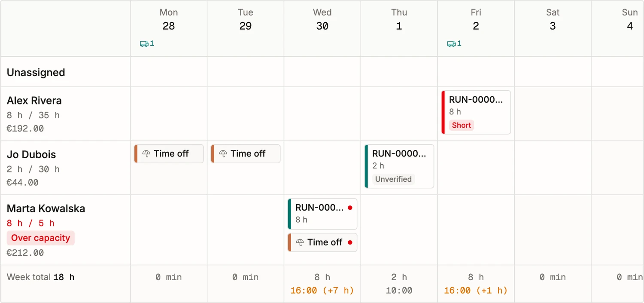Click the Short badge on Alex's run
Viewport: 644px width, 303px height.
pos(462,125)
